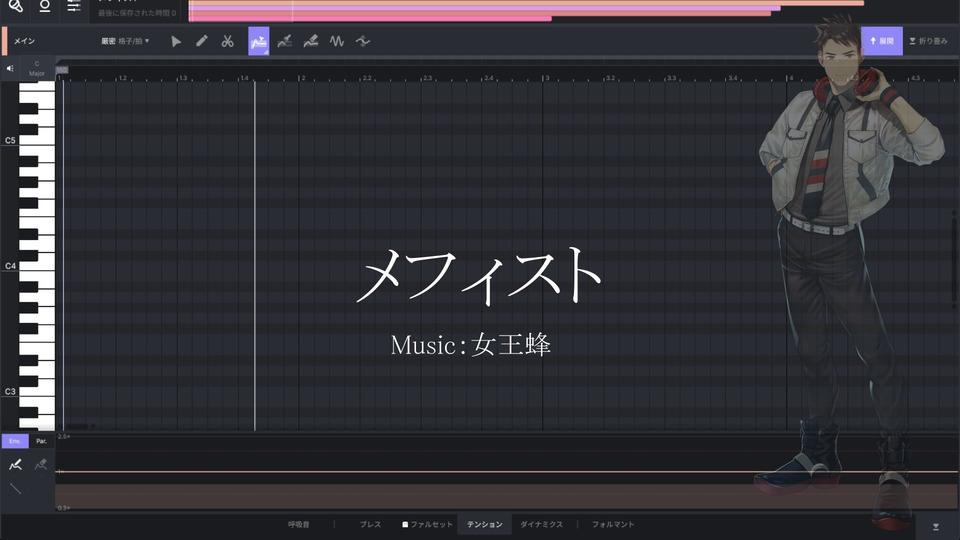This screenshot has width=960, height=540.
Task: Switch to Par. mode
Action: pos(41,441)
